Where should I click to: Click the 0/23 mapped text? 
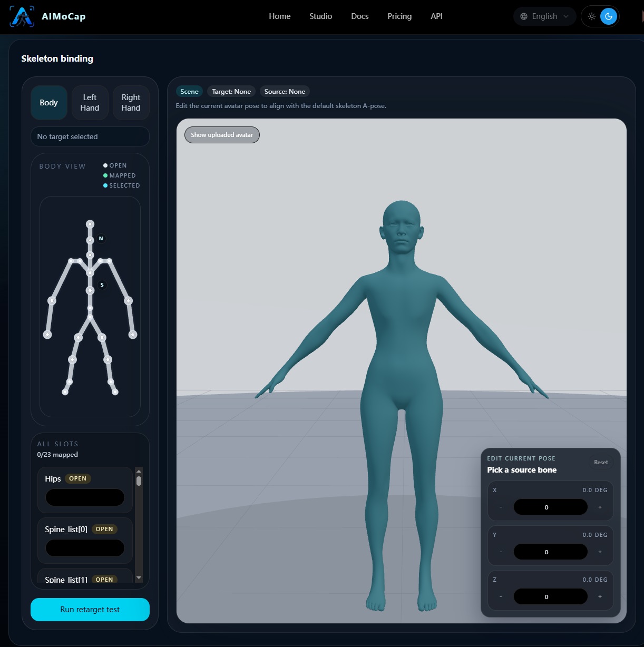pos(57,455)
